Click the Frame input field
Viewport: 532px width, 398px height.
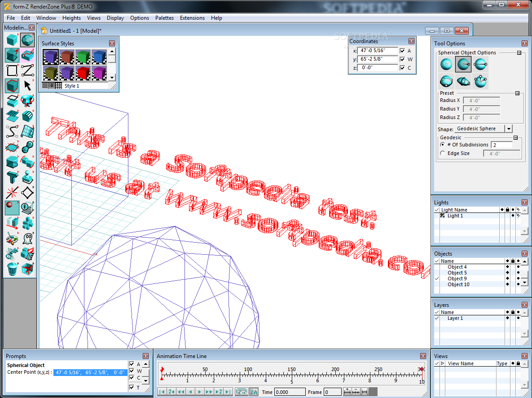point(333,392)
